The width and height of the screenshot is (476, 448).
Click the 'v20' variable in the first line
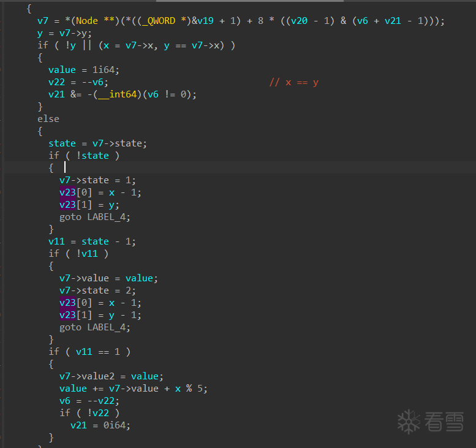click(x=299, y=21)
